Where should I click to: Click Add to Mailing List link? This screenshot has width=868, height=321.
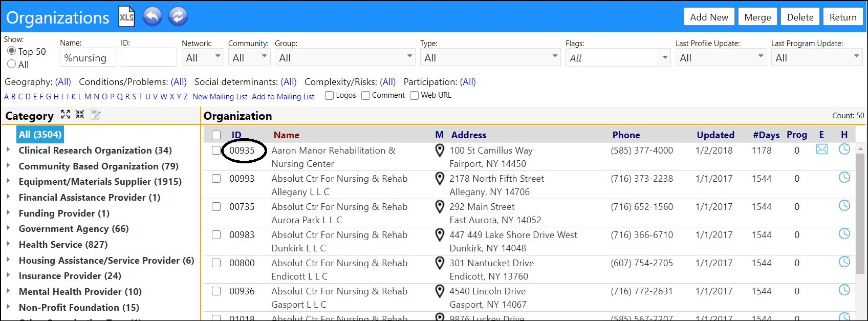pos(283,96)
